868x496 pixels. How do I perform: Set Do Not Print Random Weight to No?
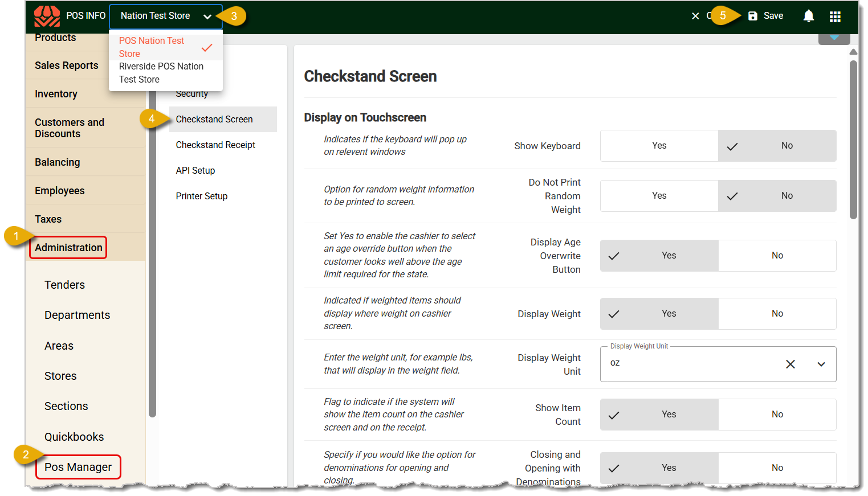tap(777, 196)
